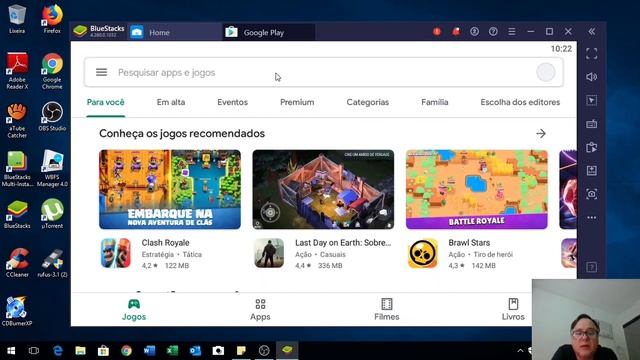This screenshot has height=360, width=640.
Task: Select the CCleaner desktop shortcut
Action: [x=17, y=262]
